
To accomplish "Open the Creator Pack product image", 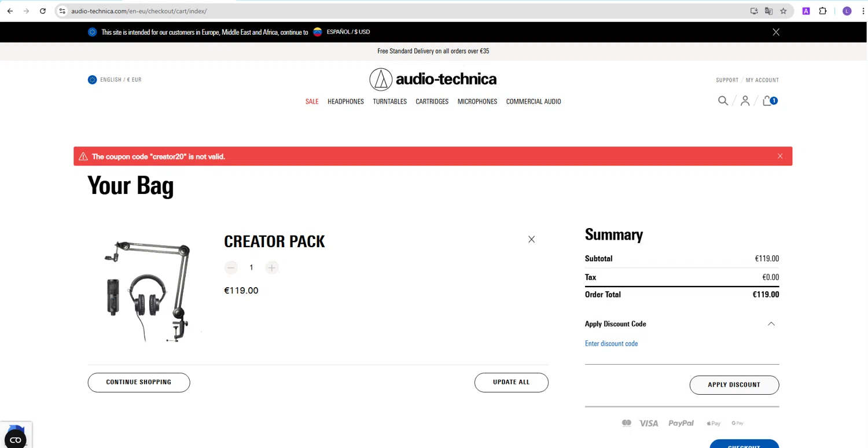I will pyautogui.click(x=149, y=291).
